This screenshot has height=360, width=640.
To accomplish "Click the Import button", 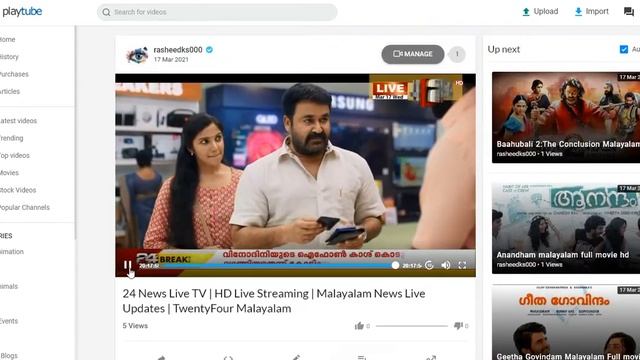I will tap(591, 11).
